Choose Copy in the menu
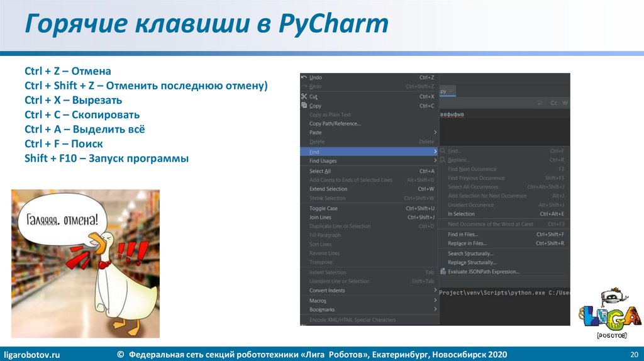Screen dimensions: 644x361 pos(369,106)
